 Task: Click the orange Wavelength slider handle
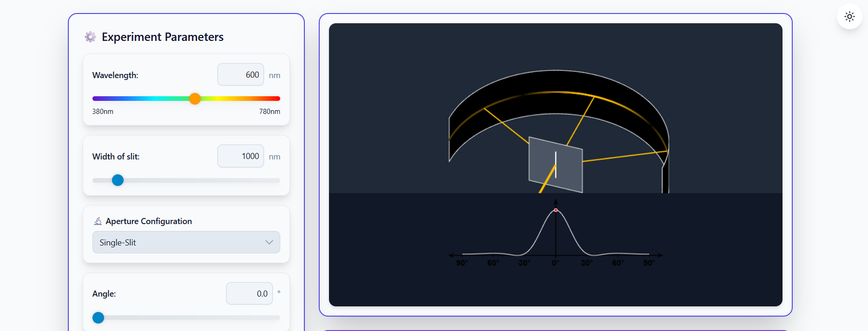(x=195, y=99)
